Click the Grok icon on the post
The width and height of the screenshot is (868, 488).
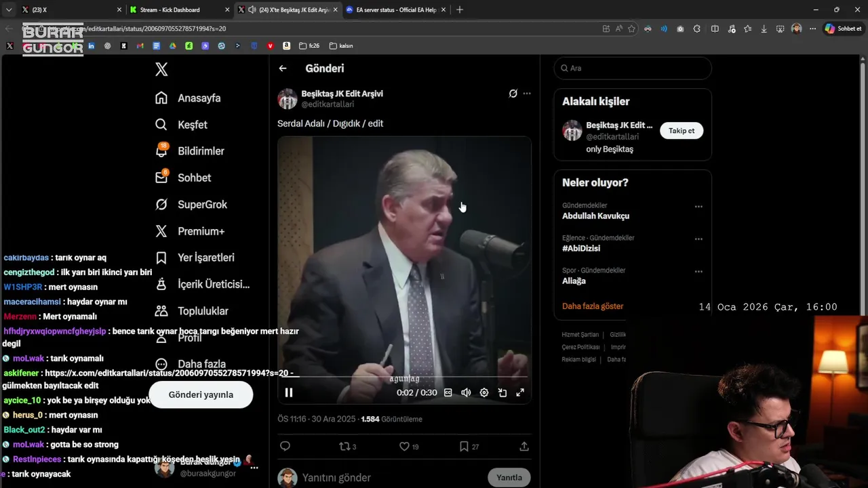pos(513,94)
